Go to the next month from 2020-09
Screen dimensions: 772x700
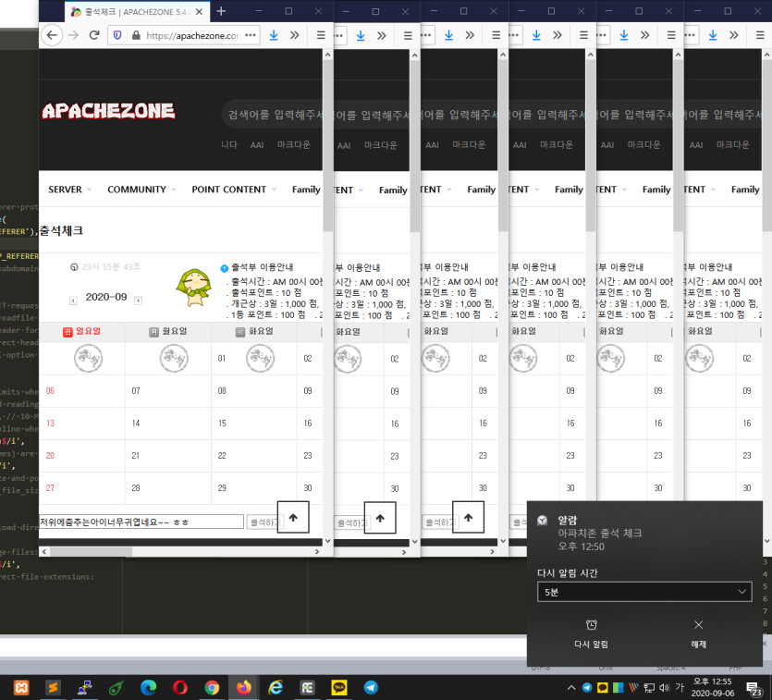(x=139, y=301)
